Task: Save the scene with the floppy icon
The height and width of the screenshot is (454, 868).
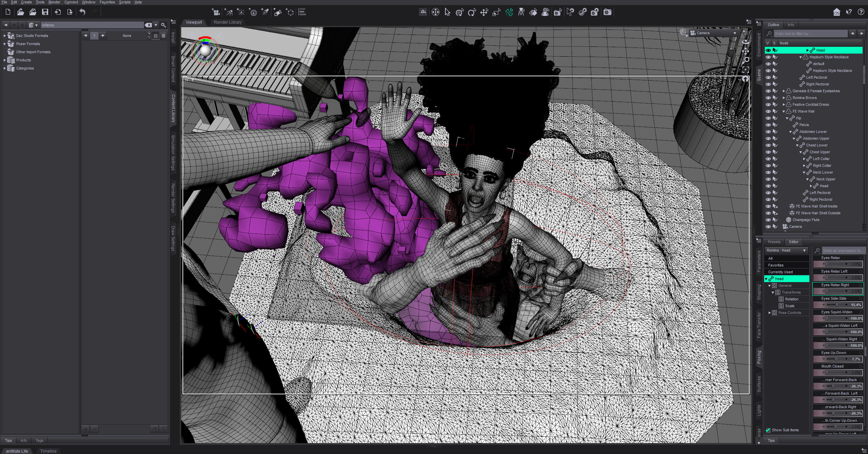Action: coord(45,12)
